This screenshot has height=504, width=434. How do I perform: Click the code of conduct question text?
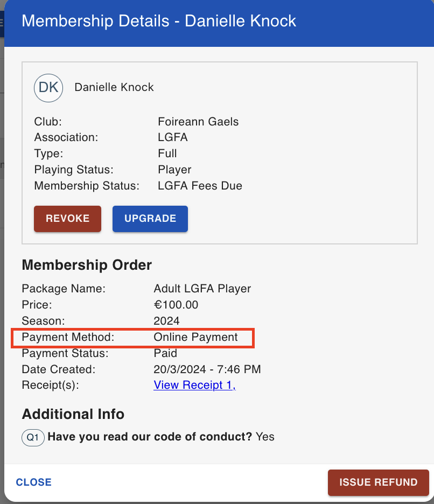pos(150,437)
